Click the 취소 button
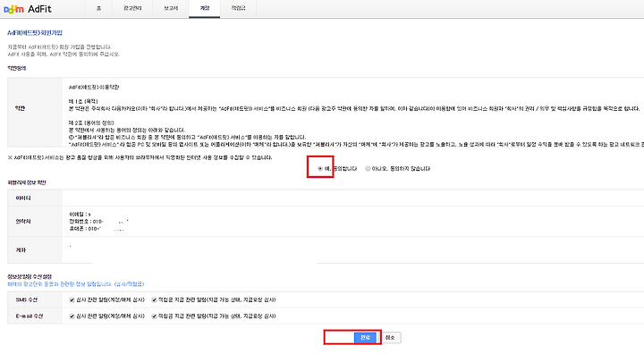The height and width of the screenshot is (354, 644). point(390,338)
